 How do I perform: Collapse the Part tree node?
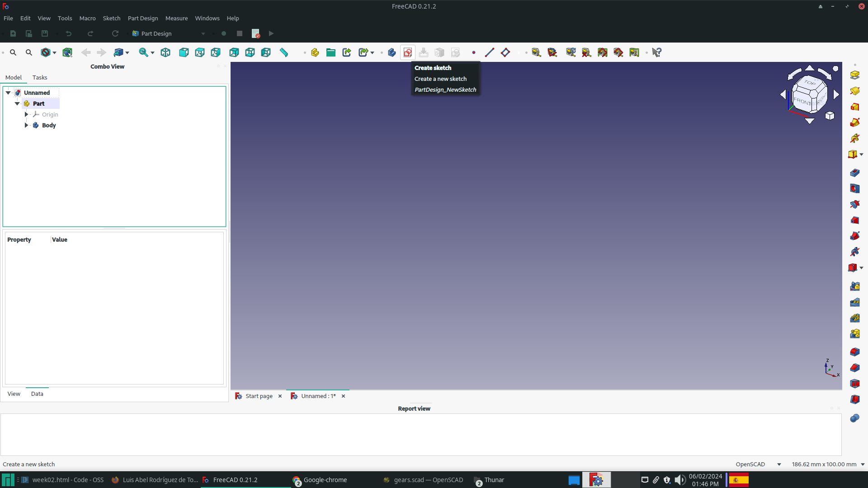17,103
